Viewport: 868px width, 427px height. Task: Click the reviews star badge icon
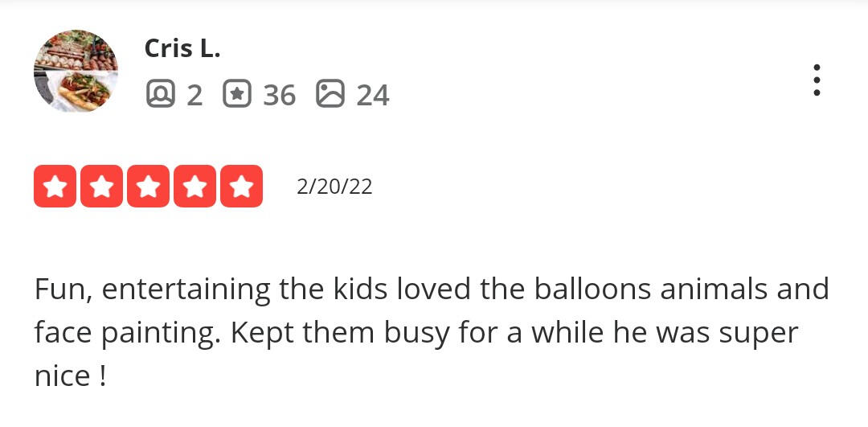[236, 95]
